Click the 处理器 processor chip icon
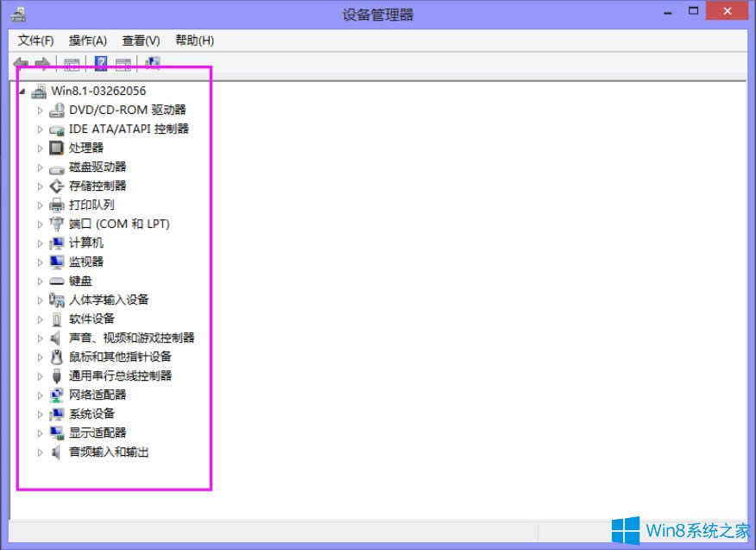Screen dimensions: 756x550 (x=55, y=148)
